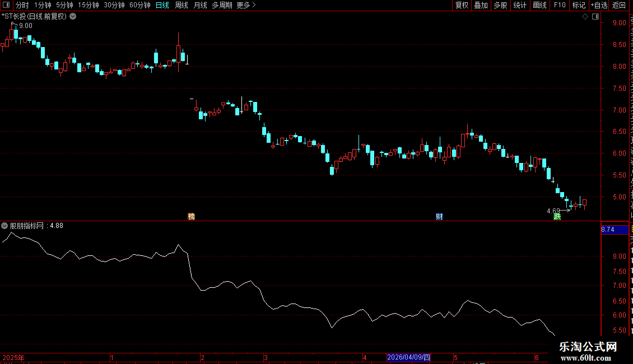Viewport: 633px width, 364px height.
Task: Select the 60分钟 period tab
Action: [x=139, y=5]
